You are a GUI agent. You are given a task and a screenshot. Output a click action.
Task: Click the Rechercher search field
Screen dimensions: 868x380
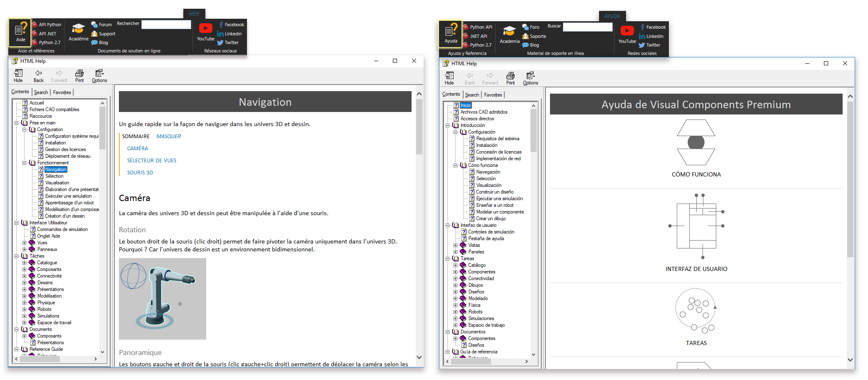166,25
